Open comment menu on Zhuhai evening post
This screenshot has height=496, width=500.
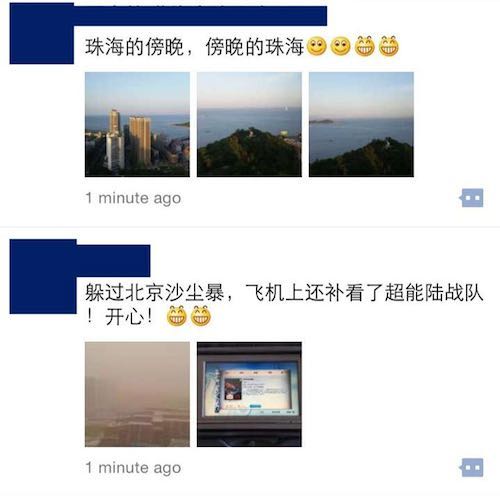pyautogui.click(x=472, y=198)
